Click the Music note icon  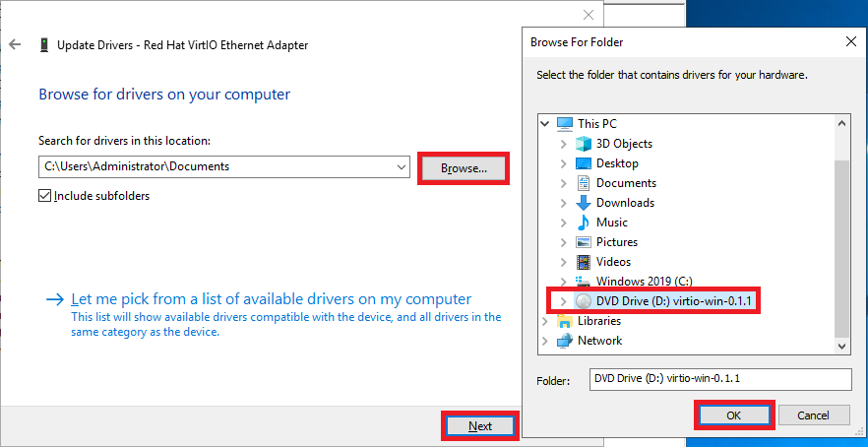click(x=584, y=223)
